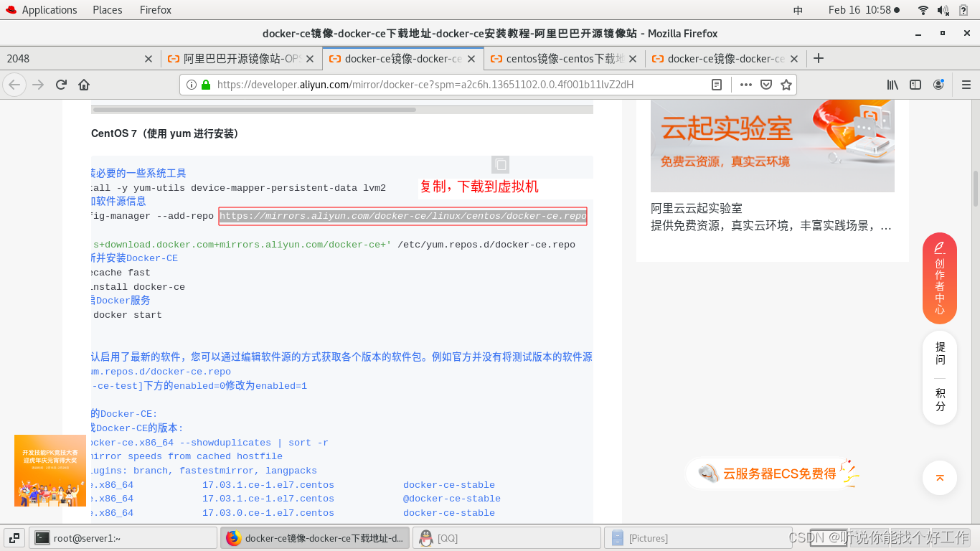
Task: Open page actions three-dots menu
Action: click(x=746, y=85)
